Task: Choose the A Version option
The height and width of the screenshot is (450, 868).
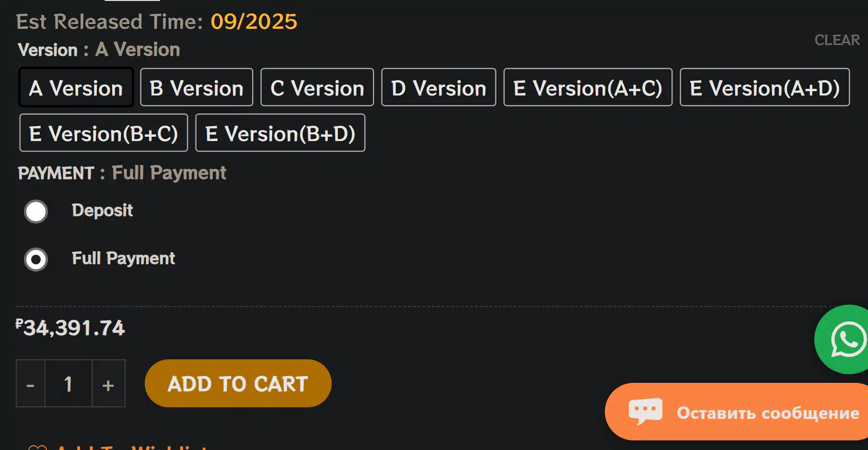Action: pos(76,88)
